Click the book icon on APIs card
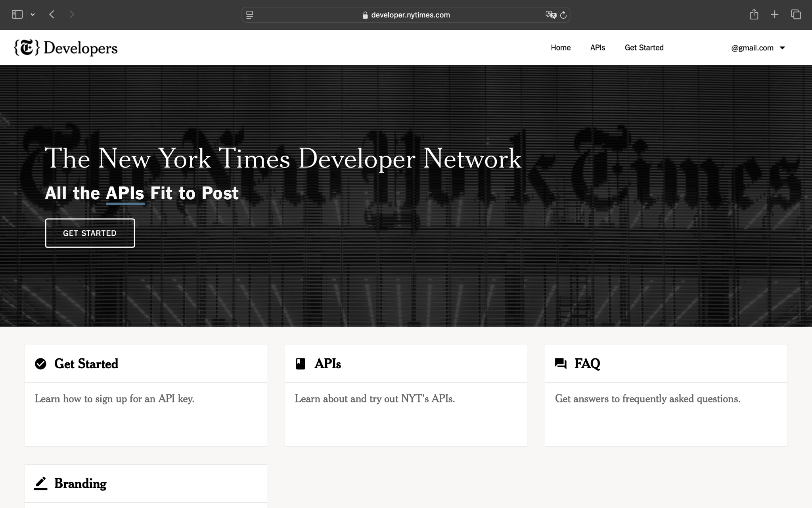Viewport: 812px width, 508px height. pyautogui.click(x=301, y=364)
